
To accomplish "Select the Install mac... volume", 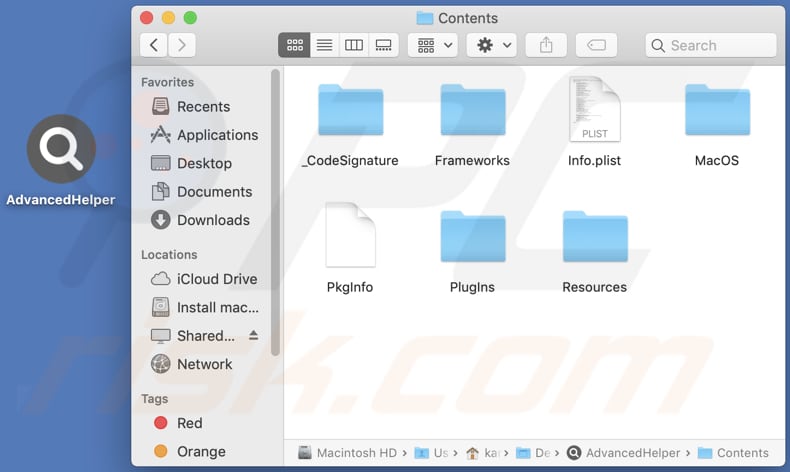I will pyautogui.click(x=205, y=307).
